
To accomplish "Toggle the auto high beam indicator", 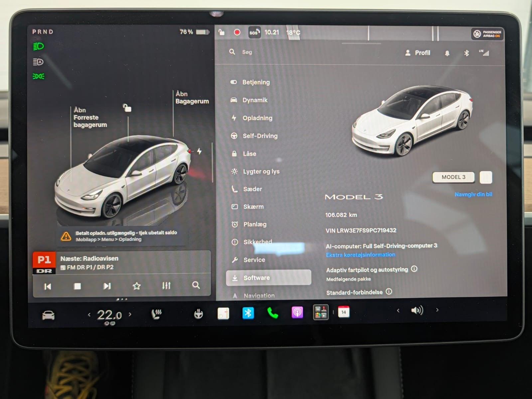I will pyautogui.click(x=38, y=62).
